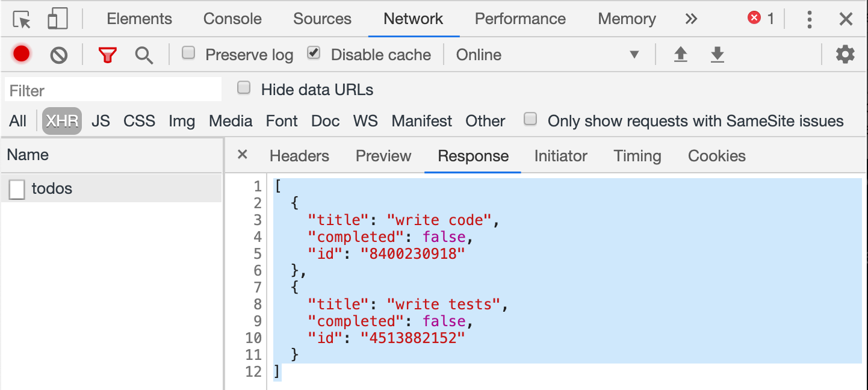
Task: Open the DevTools three-dot menu
Action: pos(810,20)
